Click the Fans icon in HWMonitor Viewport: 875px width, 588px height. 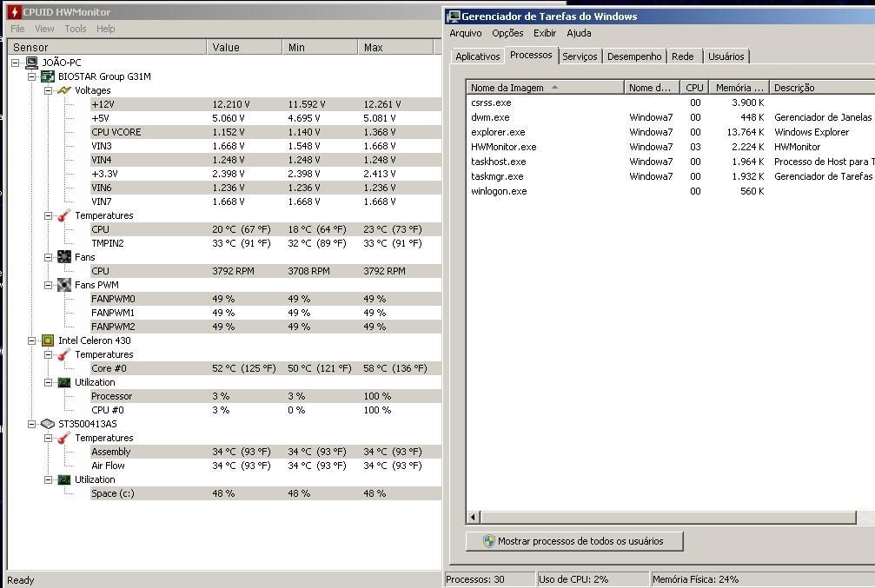pyautogui.click(x=64, y=257)
